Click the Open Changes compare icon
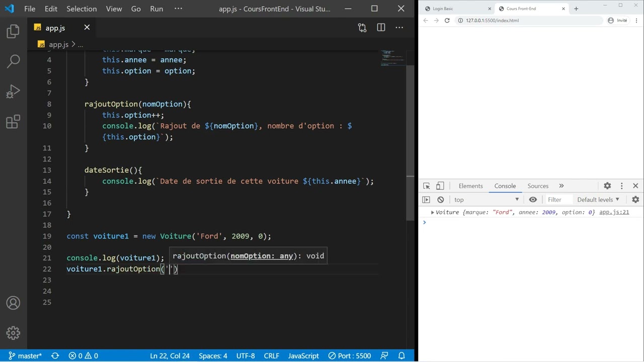Screen dimensions: 644x362 tap(362, 28)
